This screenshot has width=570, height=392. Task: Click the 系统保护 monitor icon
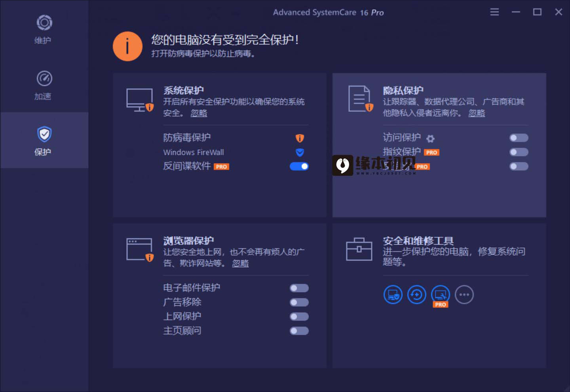(140, 100)
